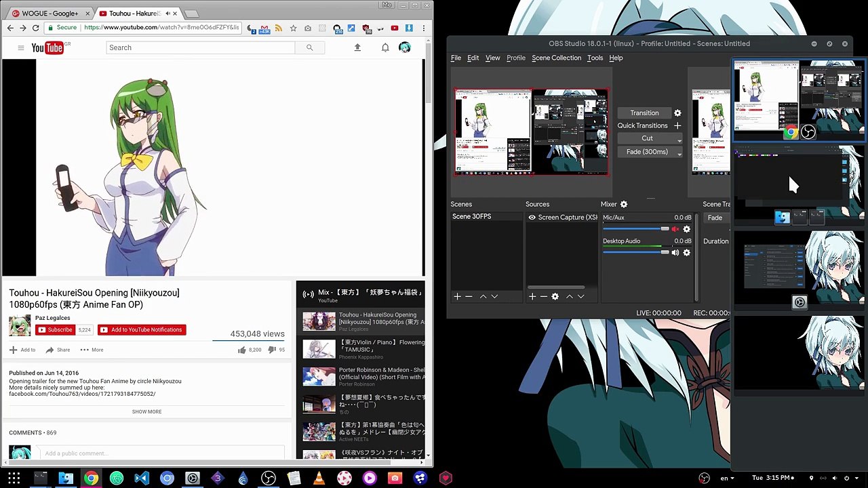
Task: Reload the page in Chrome
Action: coord(36,28)
